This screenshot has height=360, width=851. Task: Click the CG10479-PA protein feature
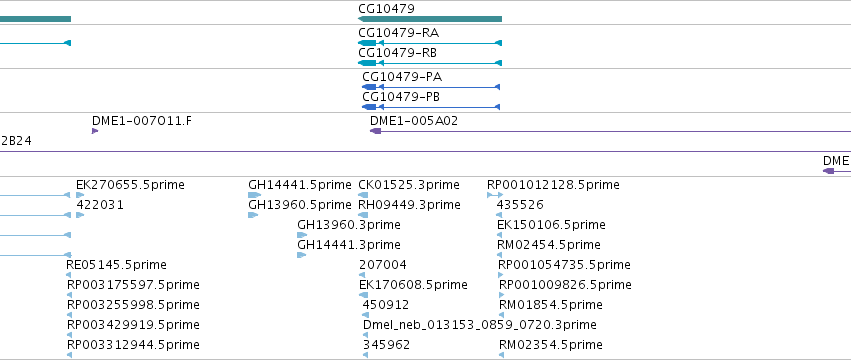(431, 87)
